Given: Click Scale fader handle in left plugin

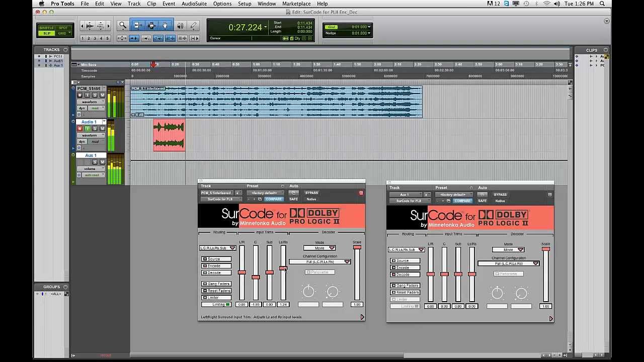Looking at the screenshot, I should (357, 247).
